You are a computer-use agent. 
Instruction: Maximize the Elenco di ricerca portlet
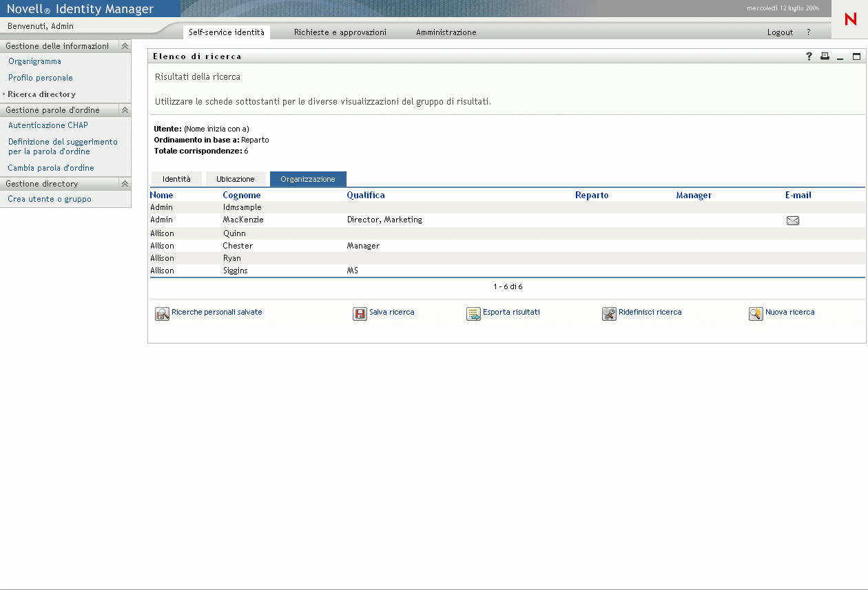tap(857, 56)
